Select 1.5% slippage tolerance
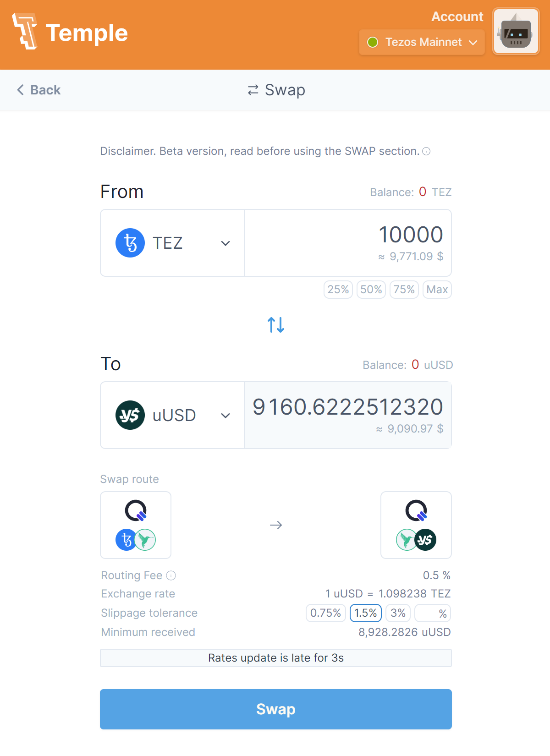 [x=366, y=613]
